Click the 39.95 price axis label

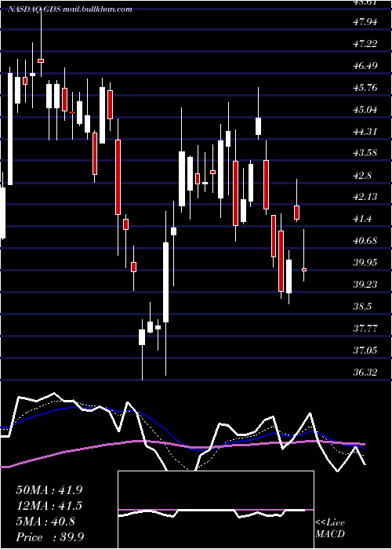coord(365,263)
